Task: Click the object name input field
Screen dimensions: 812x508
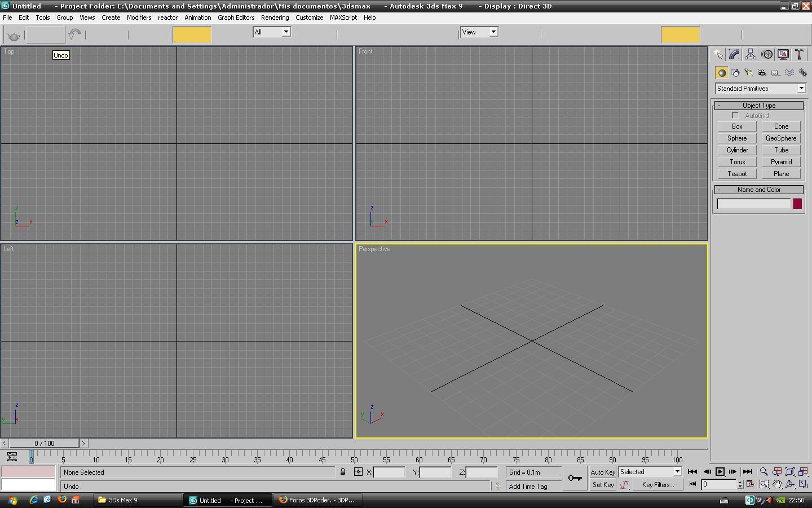Action: tap(754, 204)
